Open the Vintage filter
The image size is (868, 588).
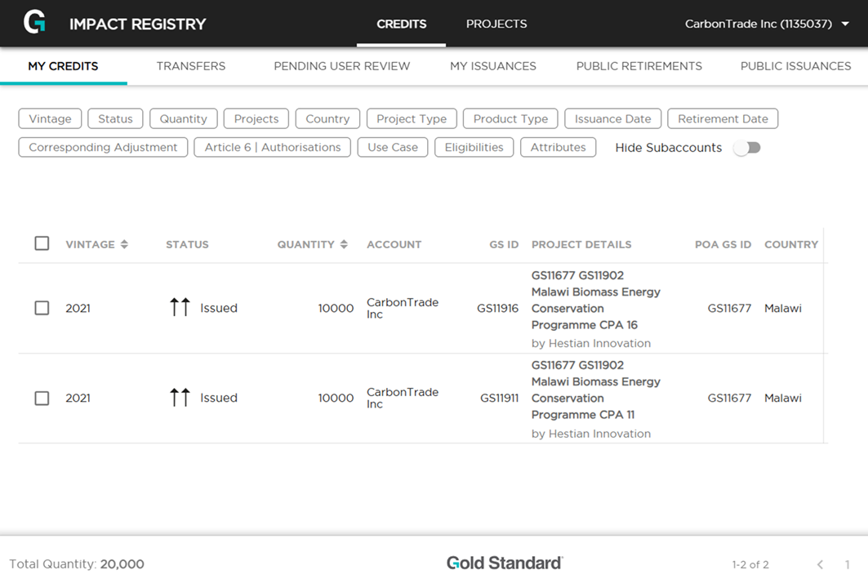[50, 119]
